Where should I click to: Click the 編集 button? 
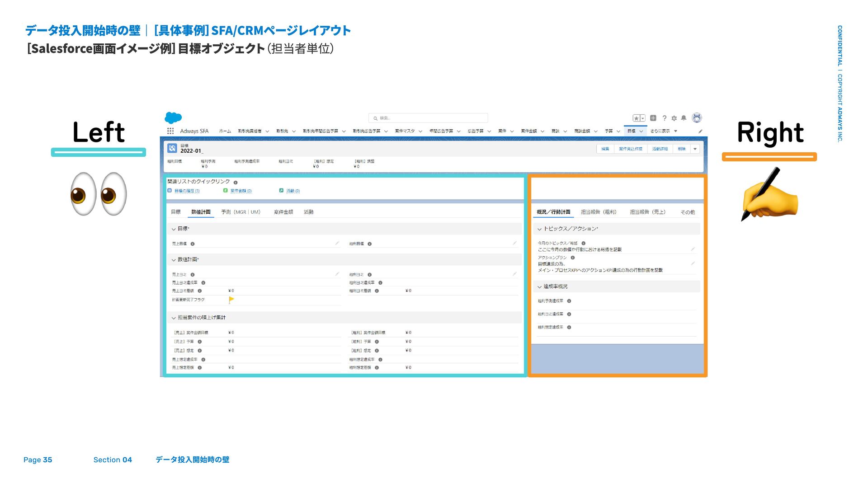pos(605,149)
